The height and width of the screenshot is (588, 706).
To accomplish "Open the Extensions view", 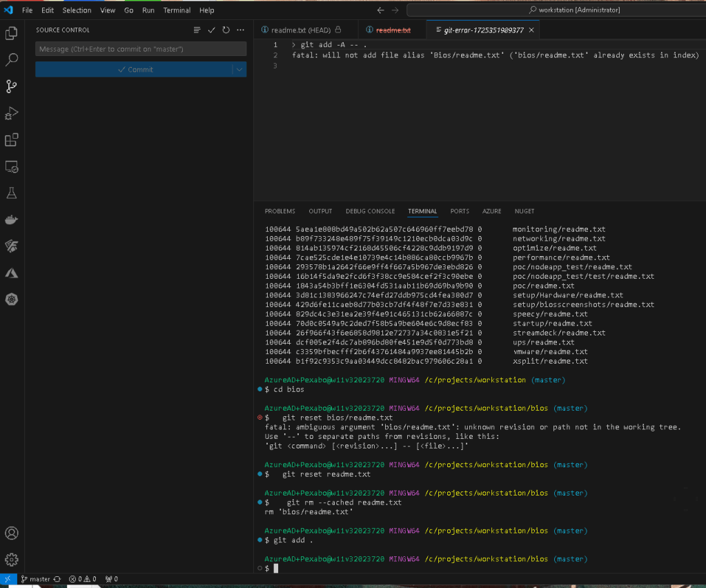I will click(12, 139).
